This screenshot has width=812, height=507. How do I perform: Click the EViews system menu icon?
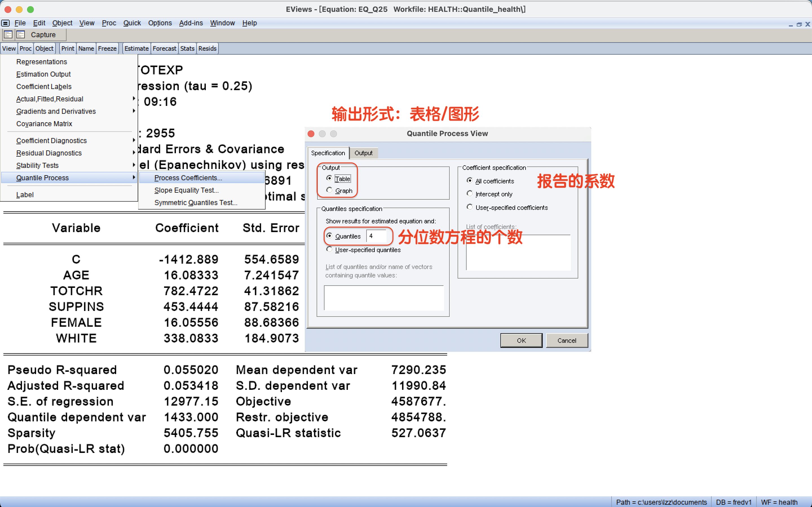pos(5,23)
